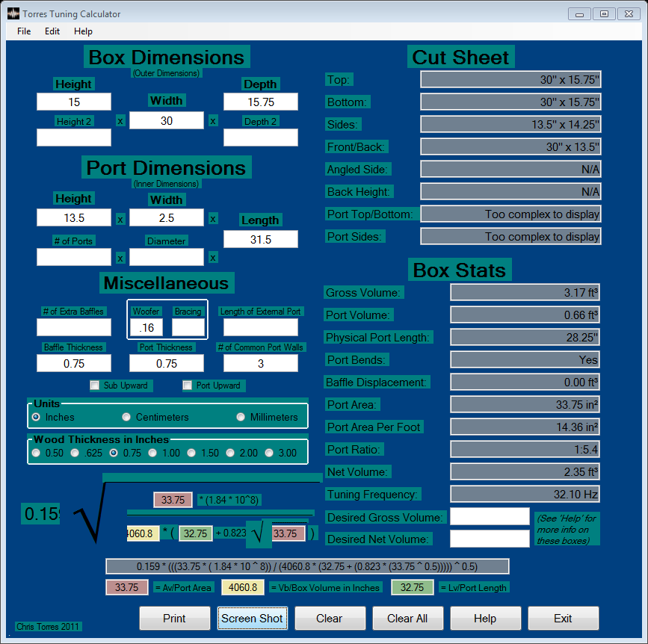The height and width of the screenshot is (644, 648).
Task: Click the # of Extra Baffles field
Action: (x=74, y=327)
